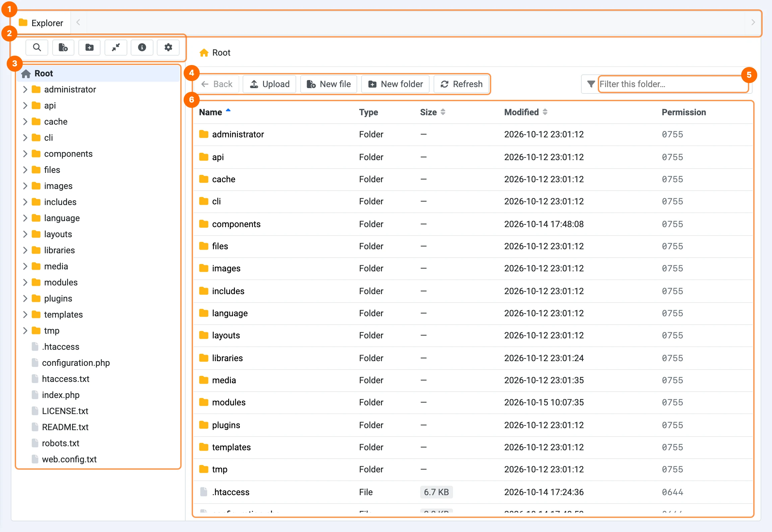Open settings via the gear icon
772x532 pixels.
click(168, 48)
